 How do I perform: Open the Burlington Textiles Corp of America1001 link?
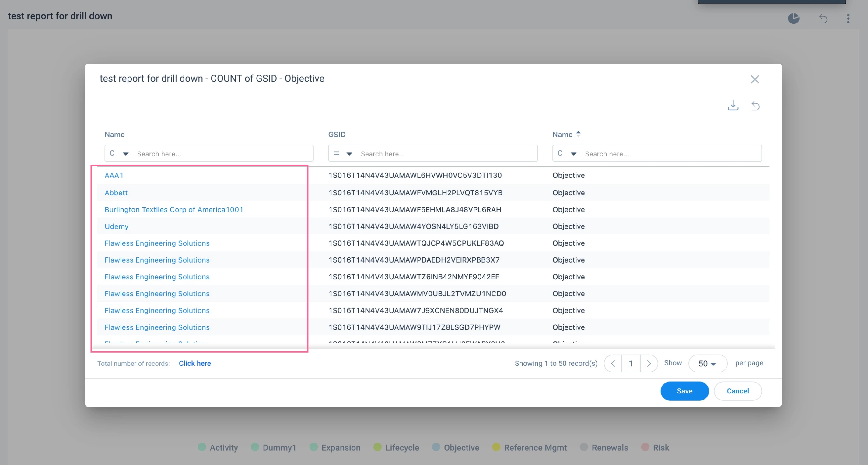point(173,209)
